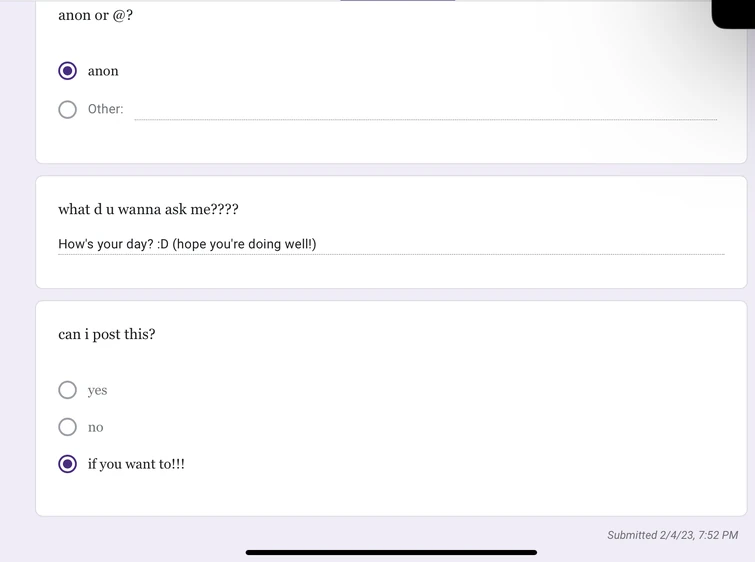This screenshot has width=755, height=562.
Task: Toggle the 'if you want to!!!' radio circle
Action: tap(68, 464)
